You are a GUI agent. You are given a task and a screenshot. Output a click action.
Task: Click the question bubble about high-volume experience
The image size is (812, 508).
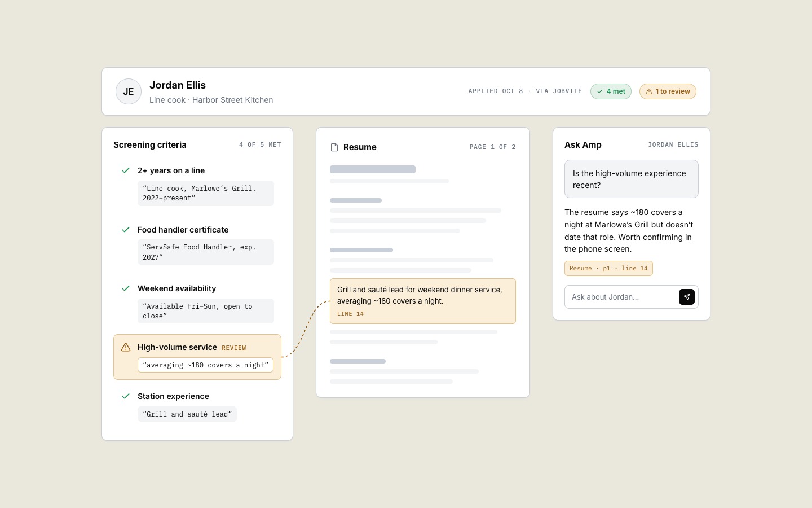(x=632, y=179)
